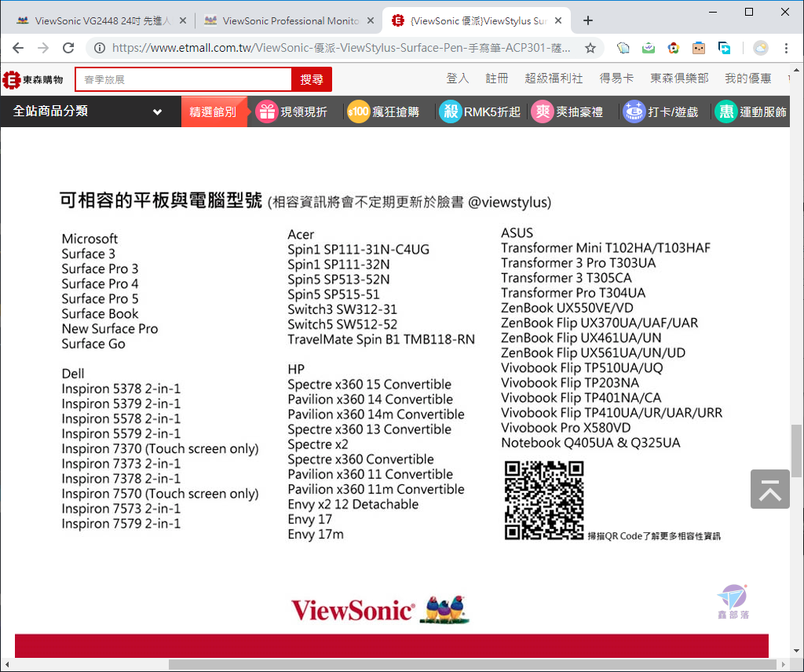The width and height of the screenshot is (804, 672).
Task: Click the text 'Surface Go'
Action: 93,343
